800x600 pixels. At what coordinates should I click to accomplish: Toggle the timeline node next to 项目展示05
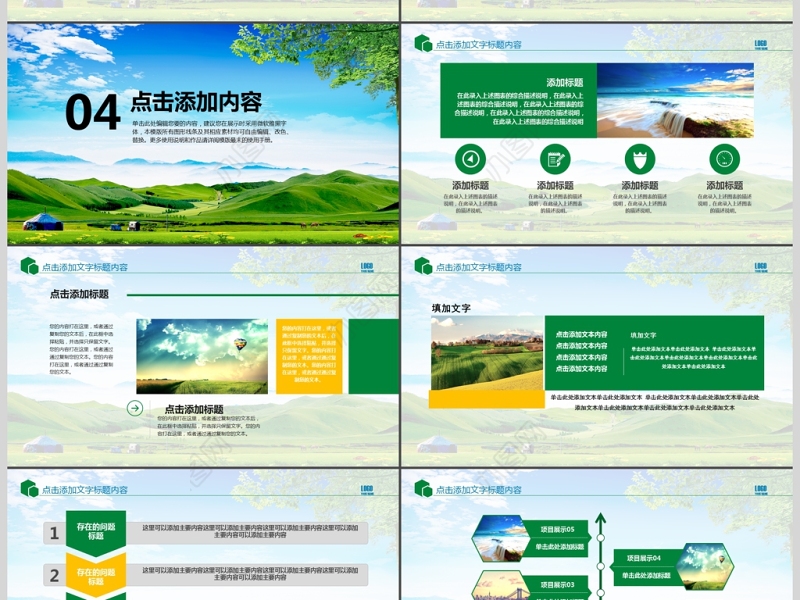[x=601, y=539]
